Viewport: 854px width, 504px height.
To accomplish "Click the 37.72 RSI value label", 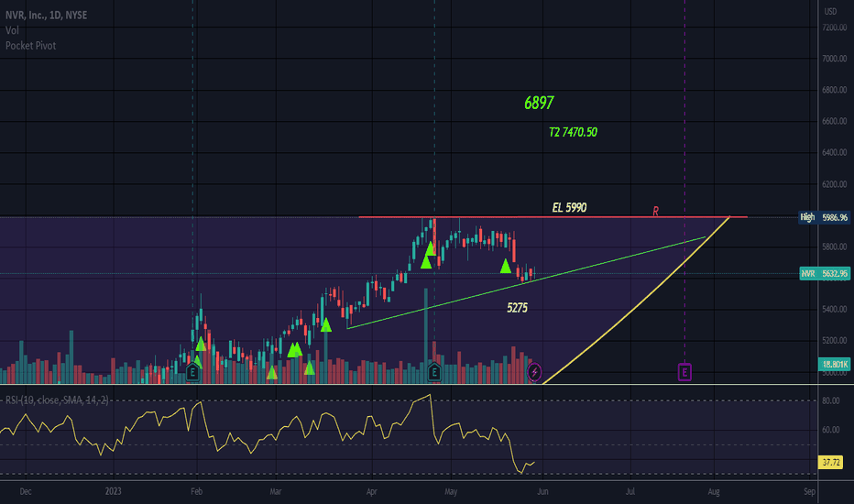I will (x=830, y=462).
